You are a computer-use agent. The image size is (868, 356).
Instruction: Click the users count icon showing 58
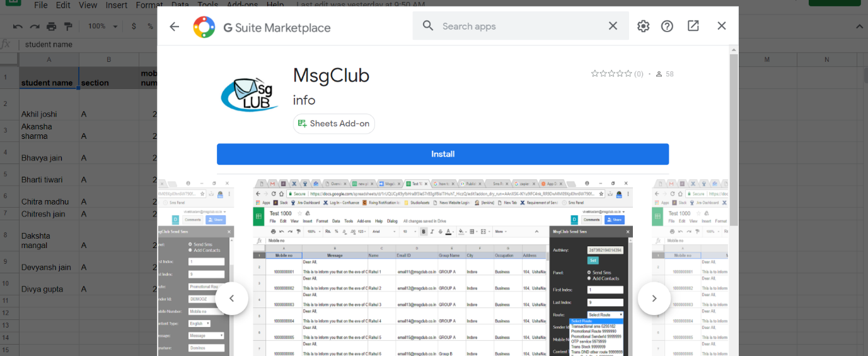pyautogui.click(x=659, y=74)
